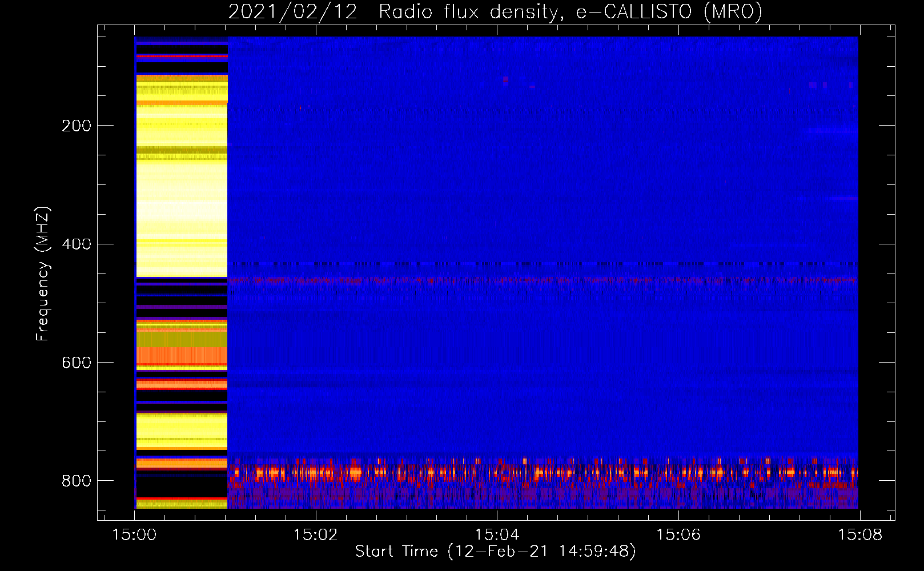Click the 200 frequency tick label
The width and height of the screenshot is (924, 571).
coord(77,126)
